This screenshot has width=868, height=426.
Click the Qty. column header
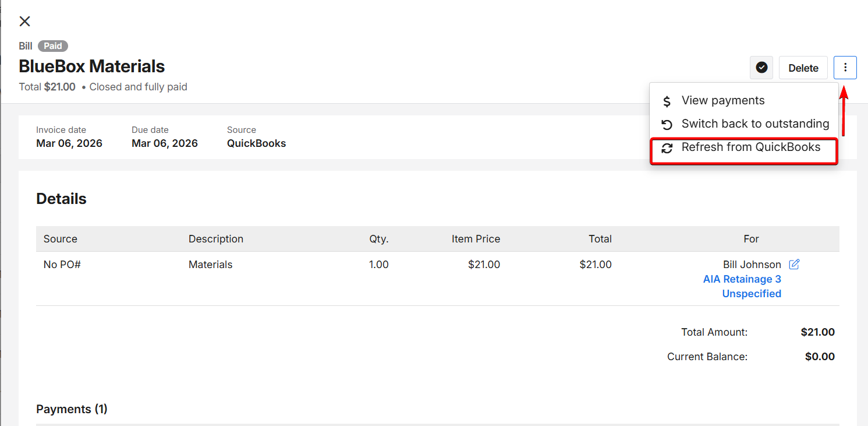[x=378, y=239]
